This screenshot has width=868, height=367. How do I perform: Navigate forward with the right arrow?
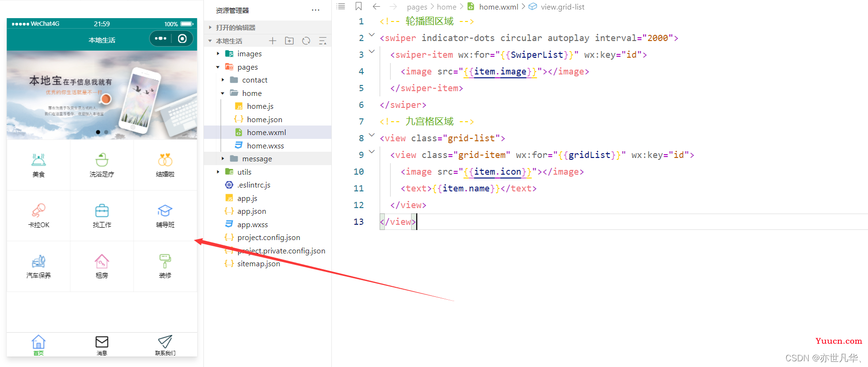click(393, 7)
